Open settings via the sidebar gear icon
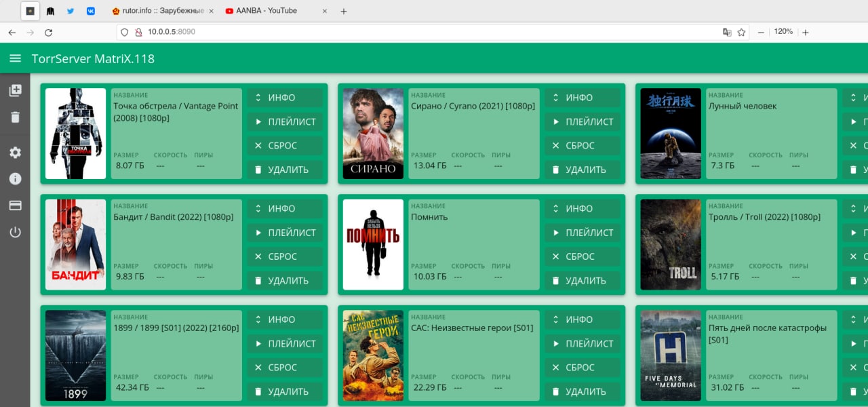Viewport: 868px width, 407px height. click(15, 153)
